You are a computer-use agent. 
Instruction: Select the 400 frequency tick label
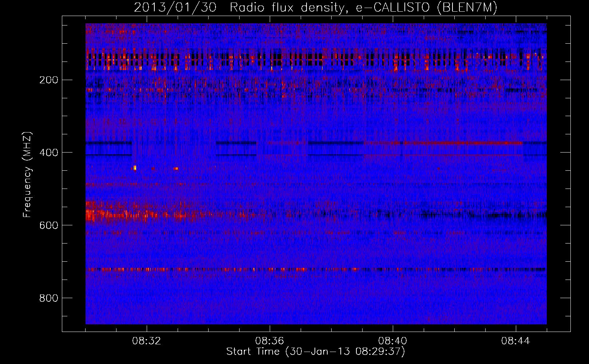click(x=49, y=153)
